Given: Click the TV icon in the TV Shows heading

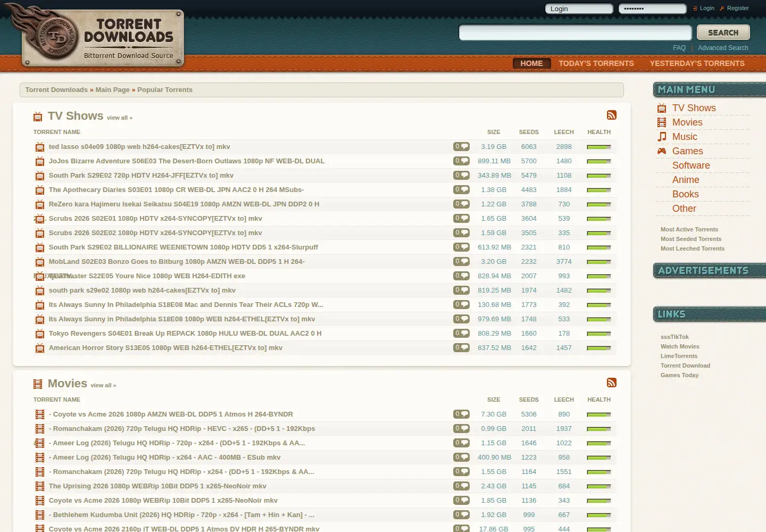Looking at the screenshot, I should coord(38,117).
